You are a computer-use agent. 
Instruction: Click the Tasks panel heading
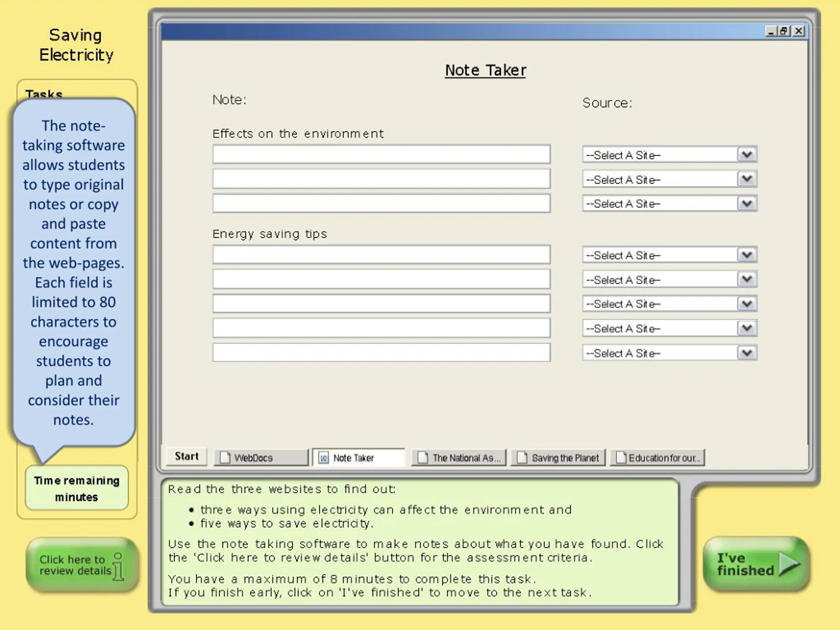tap(44, 94)
